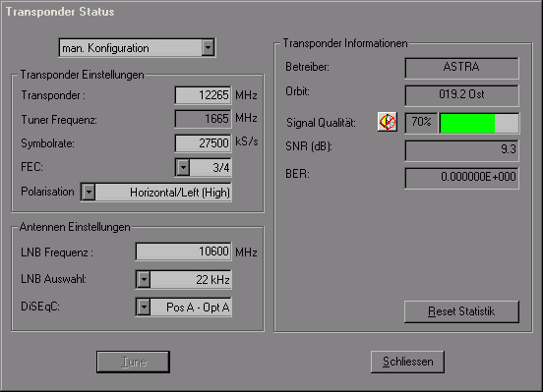The image size is (543, 392).
Task: Click the Schliessen button
Action: pos(407,362)
